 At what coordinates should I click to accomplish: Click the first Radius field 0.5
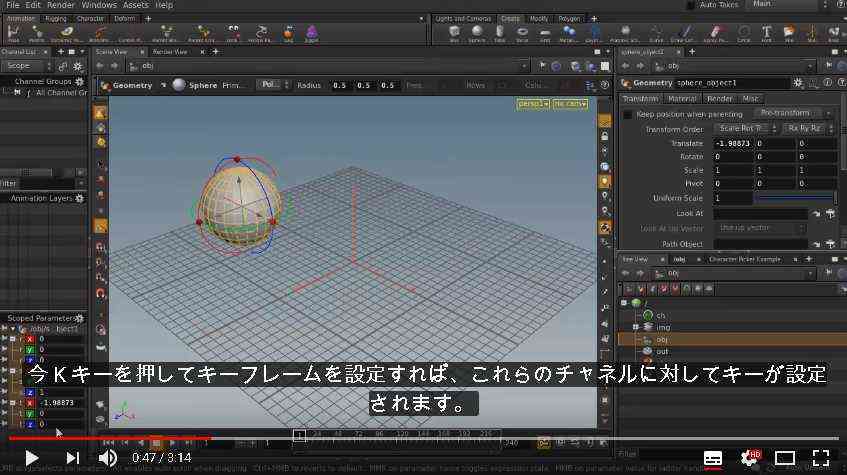click(x=339, y=85)
